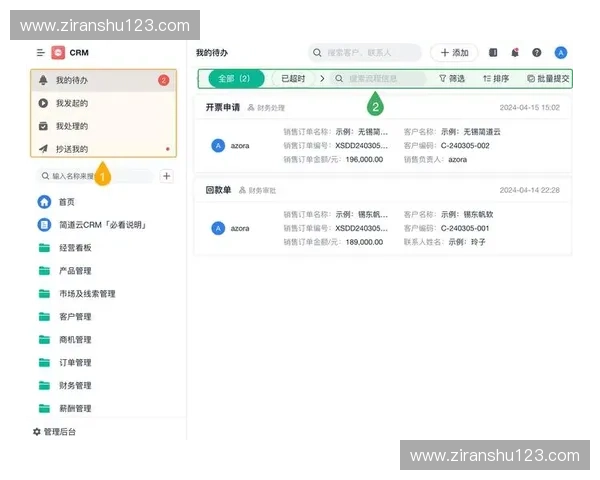The image size is (600, 480).
Task: Click order number in 开票申请 card
Action: [x=362, y=146]
